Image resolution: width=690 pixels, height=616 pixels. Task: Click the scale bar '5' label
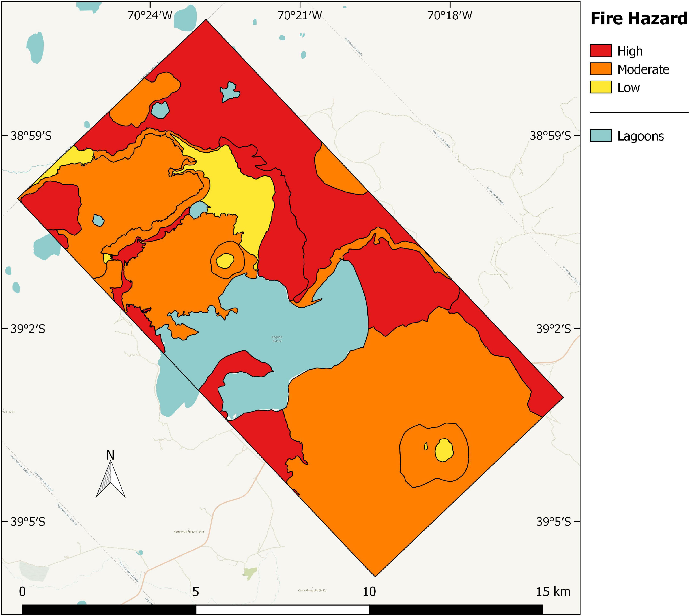(x=196, y=592)
